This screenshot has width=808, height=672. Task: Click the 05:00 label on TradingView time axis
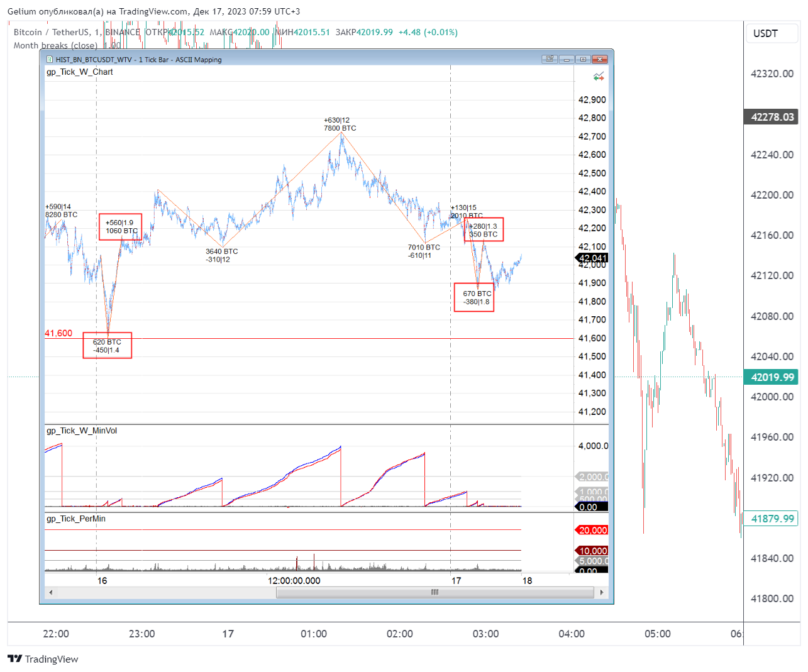pos(658,634)
